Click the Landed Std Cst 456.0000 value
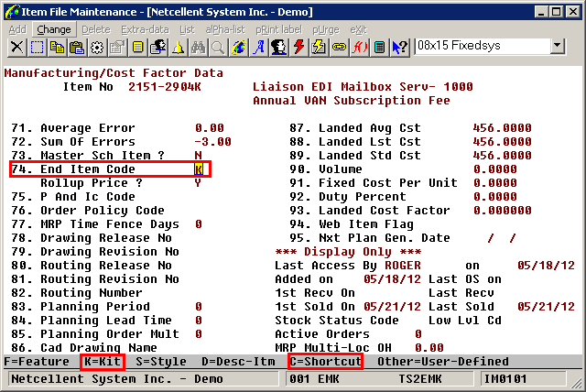The height and width of the screenshot is (392, 586). pos(502,156)
